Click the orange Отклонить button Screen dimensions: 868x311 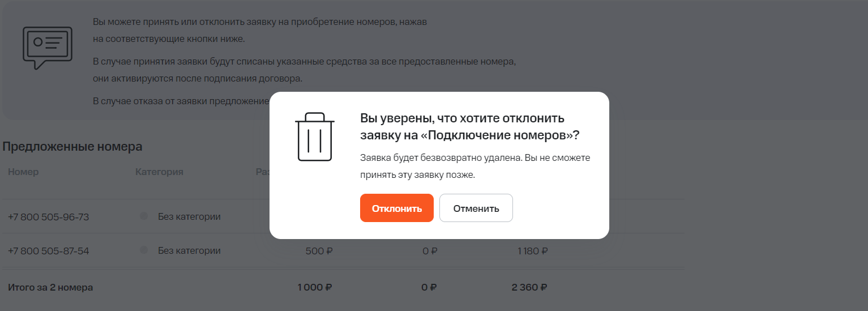pos(396,208)
